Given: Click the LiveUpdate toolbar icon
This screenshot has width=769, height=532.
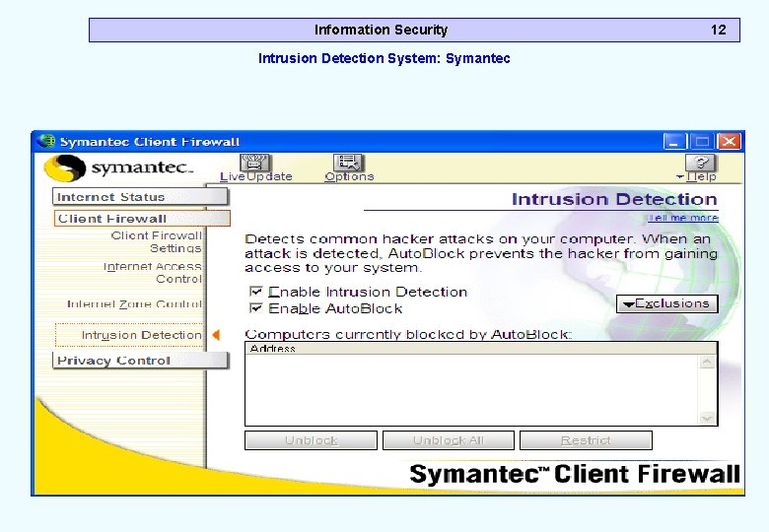Looking at the screenshot, I should [255, 163].
